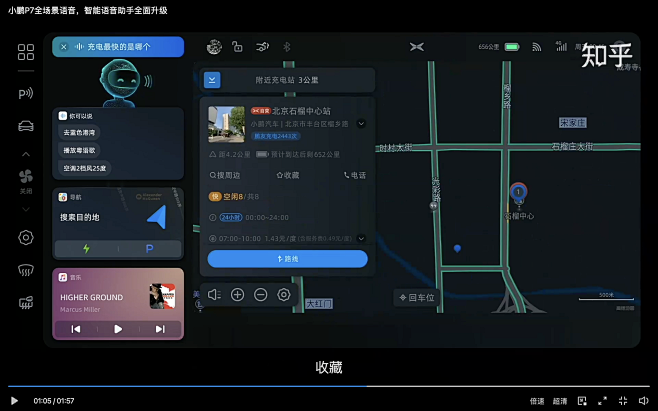Tap the voice assistant robot avatar
This screenshot has width=658, height=411.
[122, 82]
